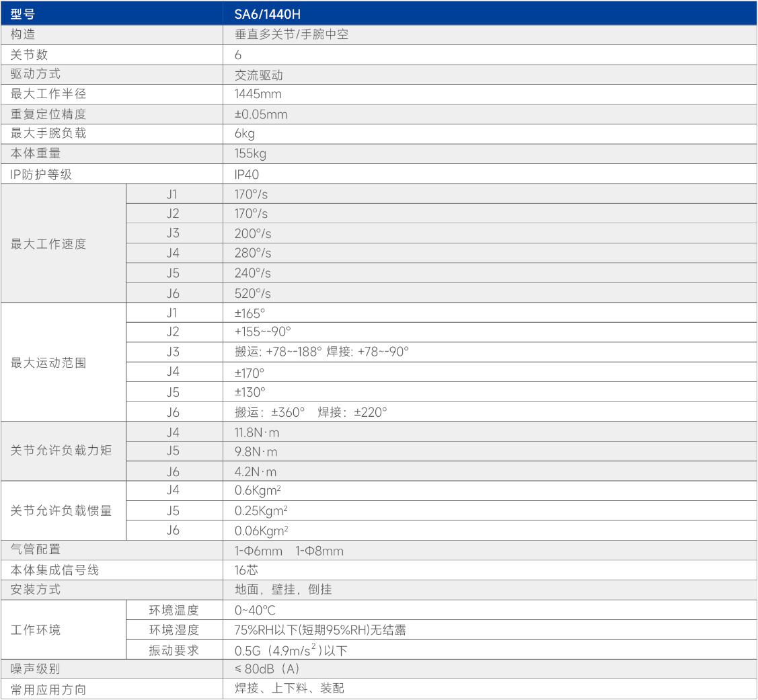
Task: Select the 关节允许负载力矩 section label
Action: click(46, 451)
